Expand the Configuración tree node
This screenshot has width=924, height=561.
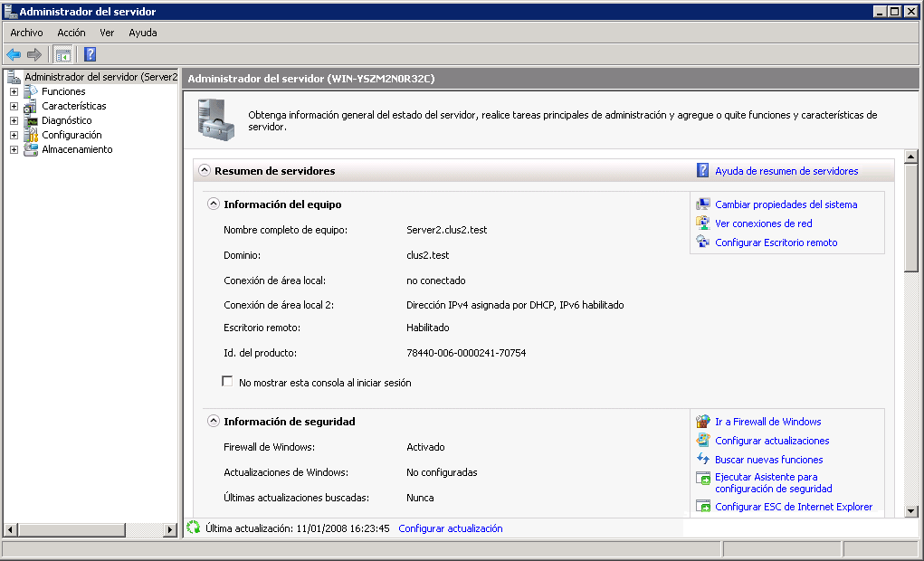click(14, 135)
